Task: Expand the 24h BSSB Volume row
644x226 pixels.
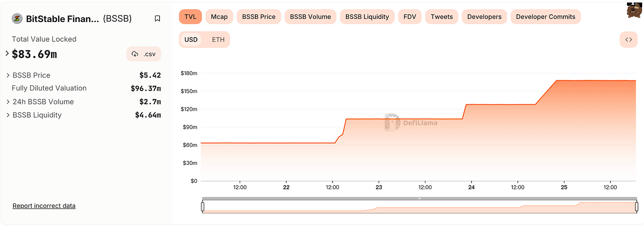Action: point(8,102)
